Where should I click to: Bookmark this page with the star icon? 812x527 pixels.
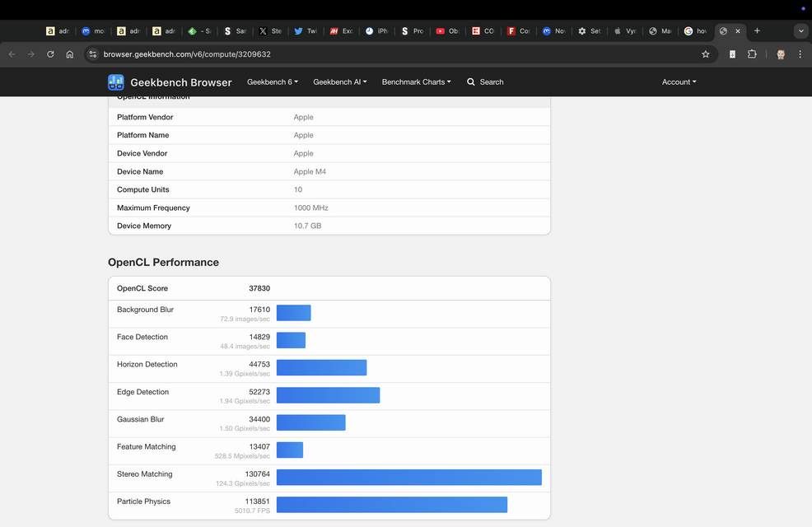click(x=705, y=54)
